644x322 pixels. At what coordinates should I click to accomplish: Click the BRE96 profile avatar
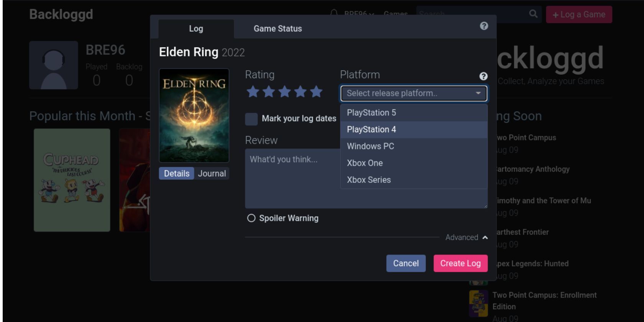point(54,65)
